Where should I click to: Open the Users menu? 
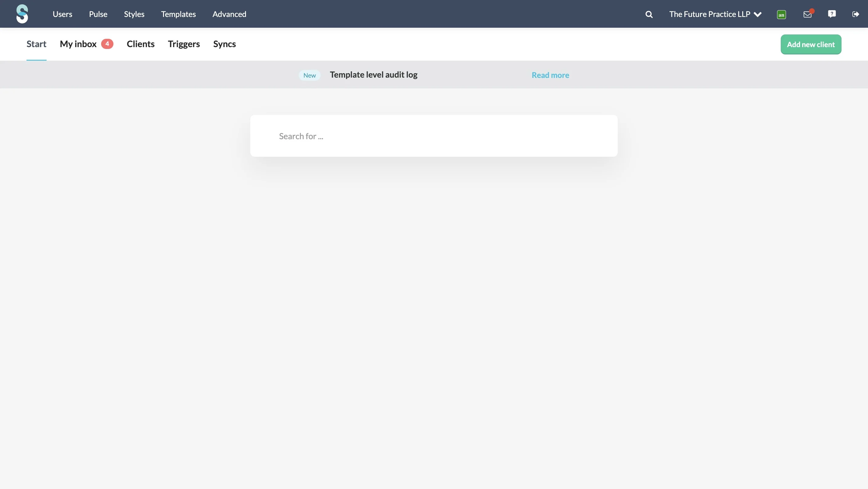(62, 14)
